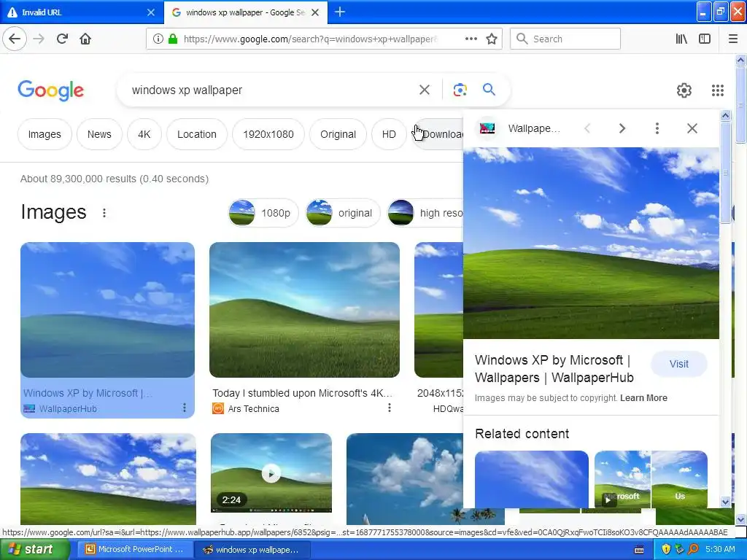The image size is (747, 560).
Task: Click the on-screen keyboard tray icon
Action: [x=639, y=550]
